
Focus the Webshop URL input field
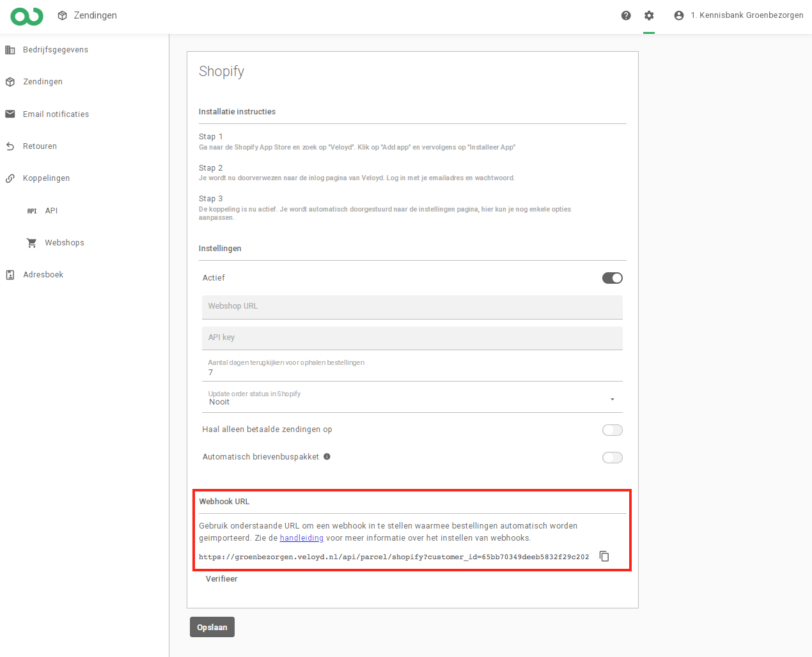(x=412, y=307)
